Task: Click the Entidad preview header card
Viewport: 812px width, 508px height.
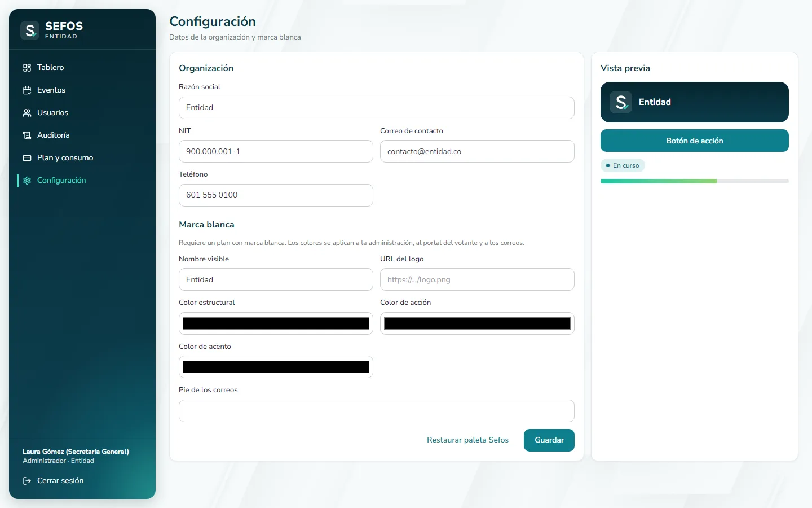Action: click(695, 102)
